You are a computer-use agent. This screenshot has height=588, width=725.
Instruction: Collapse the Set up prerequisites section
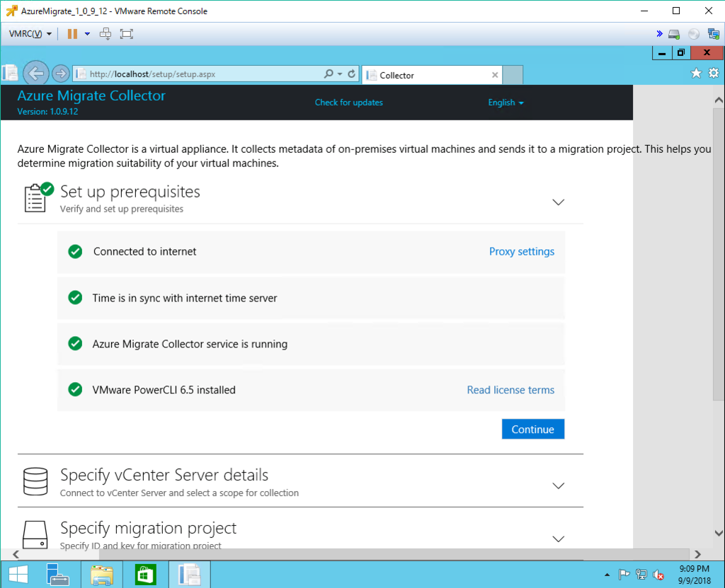pos(558,202)
